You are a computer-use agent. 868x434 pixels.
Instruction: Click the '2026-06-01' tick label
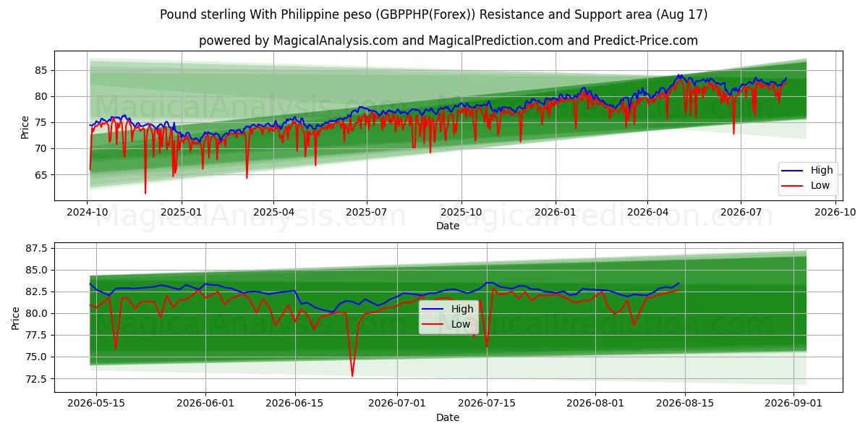(x=206, y=404)
